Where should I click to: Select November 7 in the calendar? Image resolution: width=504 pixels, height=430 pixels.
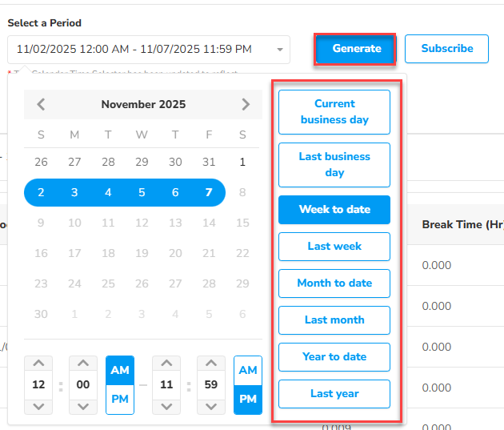[209, 193]
